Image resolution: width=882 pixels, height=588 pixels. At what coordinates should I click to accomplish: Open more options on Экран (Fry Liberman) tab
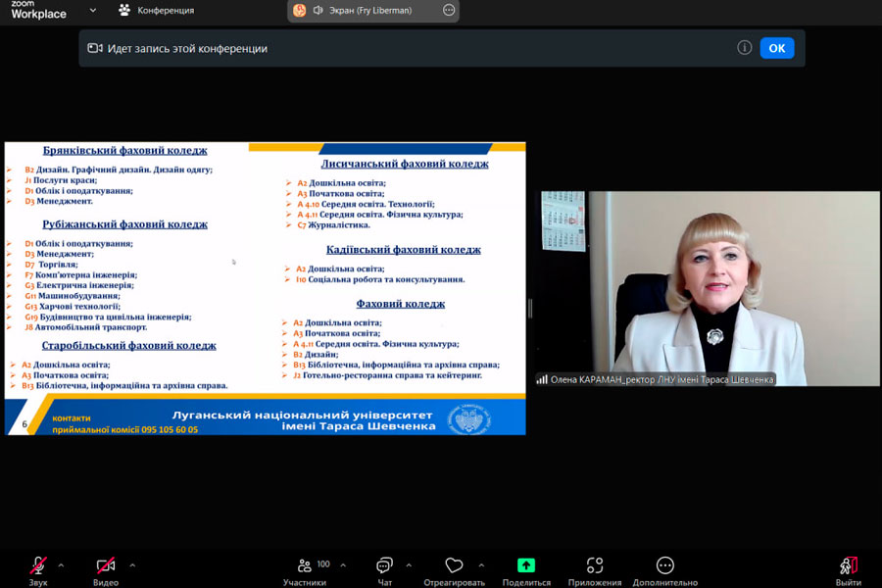448,10
